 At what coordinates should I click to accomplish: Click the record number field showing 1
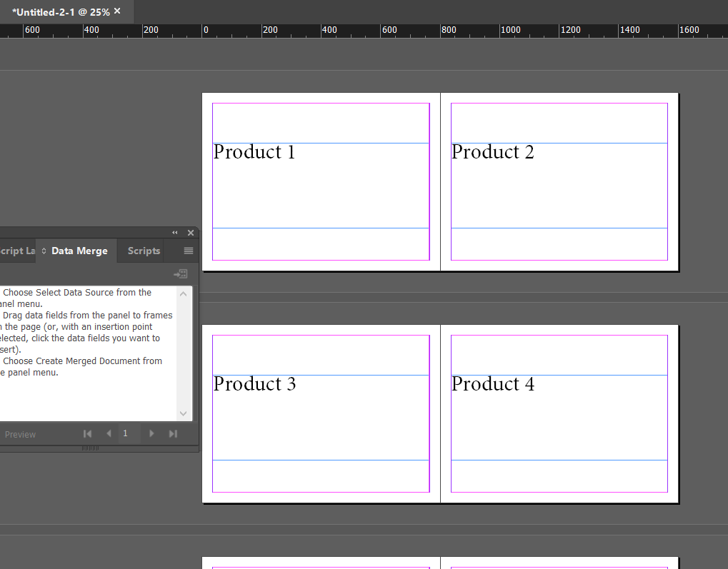pos(125,433)
